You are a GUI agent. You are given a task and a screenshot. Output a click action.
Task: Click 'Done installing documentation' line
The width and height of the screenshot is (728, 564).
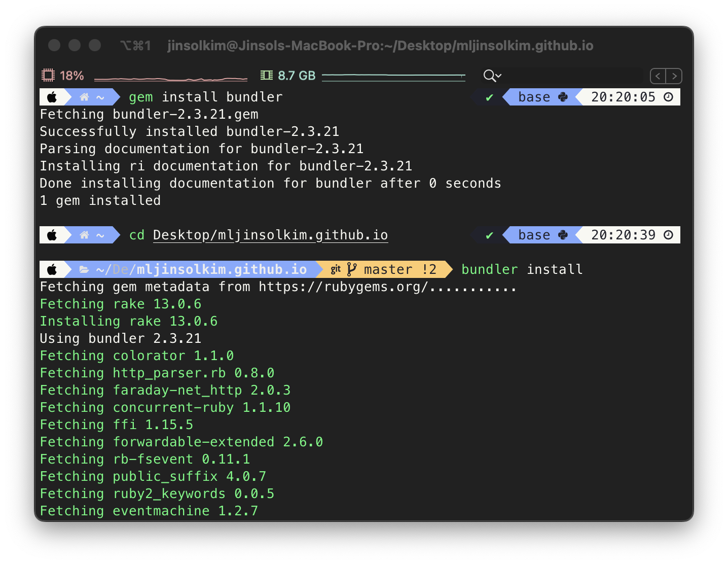pos(271,184)
